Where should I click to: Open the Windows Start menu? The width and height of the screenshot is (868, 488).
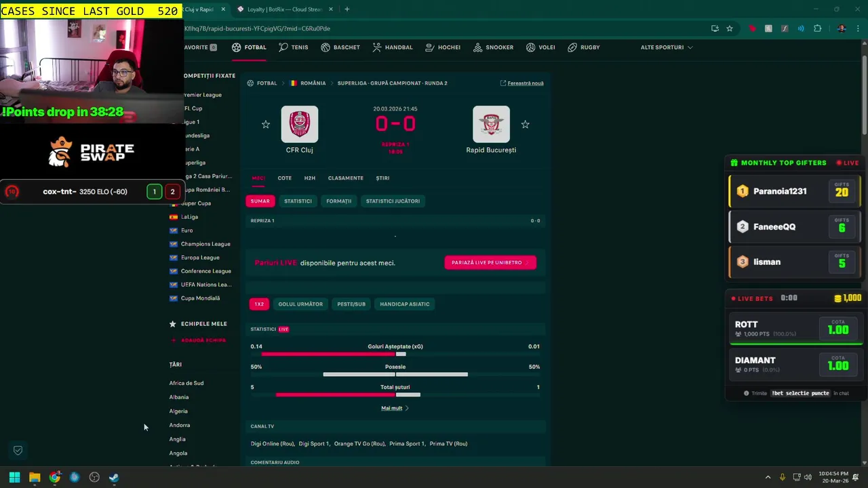[x=14, y=477]
